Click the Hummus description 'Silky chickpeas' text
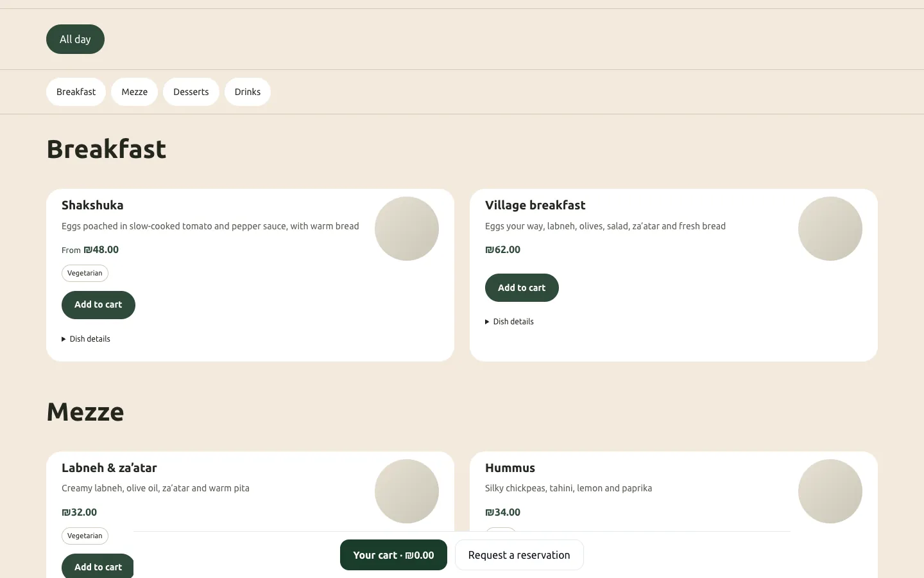 [x=569, y=488]
